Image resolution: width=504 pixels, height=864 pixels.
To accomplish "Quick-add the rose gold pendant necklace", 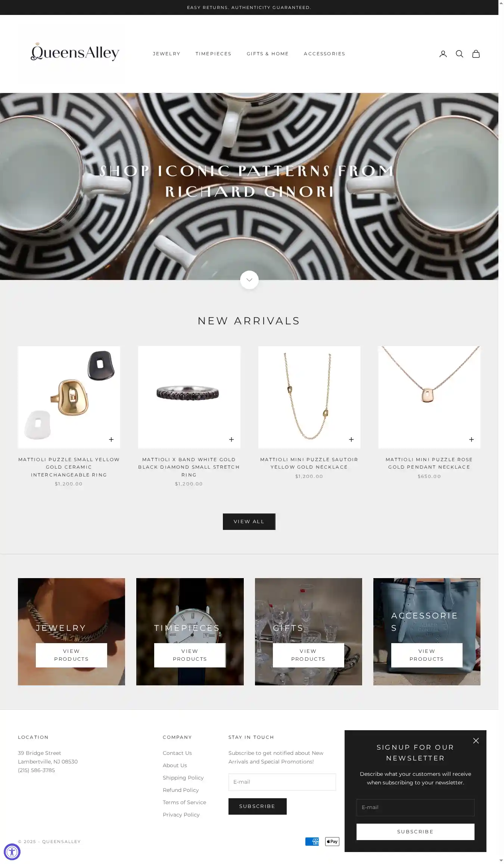I will 471,439.
